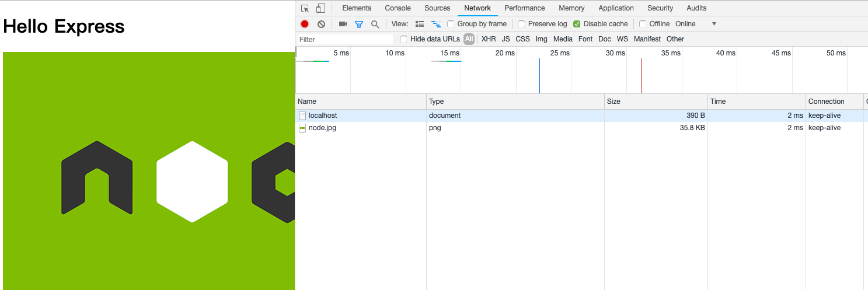Image resolution: width=868 pixels, height=290 pixels.
Task: Click the Hello Express heading
Action: 64,26
